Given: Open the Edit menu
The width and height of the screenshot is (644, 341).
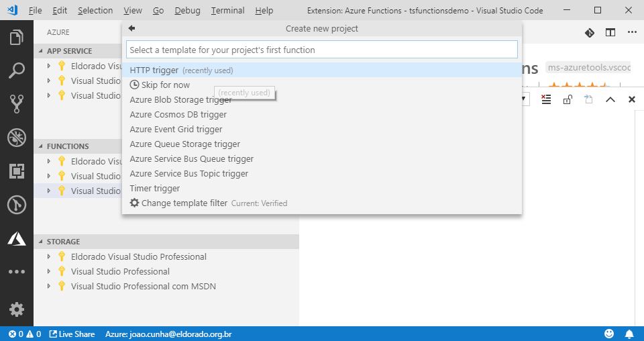Looking at the screenshot, I should click(60, 10).
